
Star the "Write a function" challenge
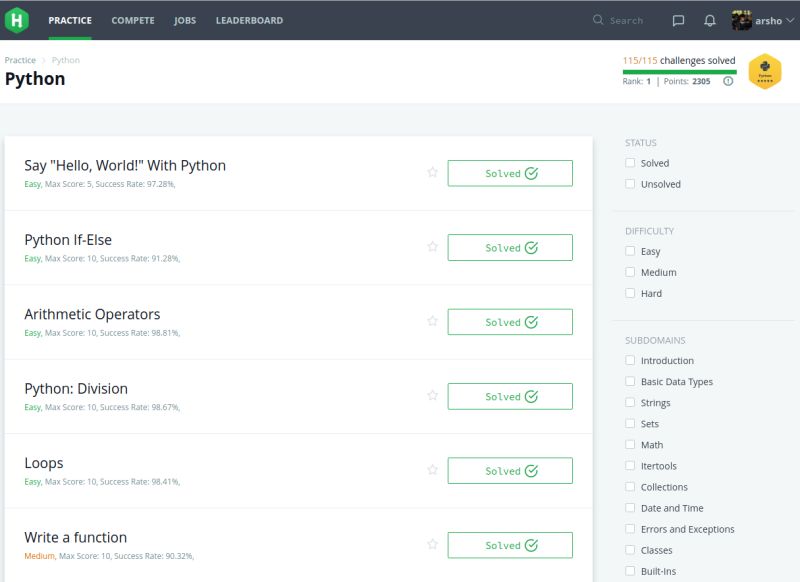click(x=433, y=545)
